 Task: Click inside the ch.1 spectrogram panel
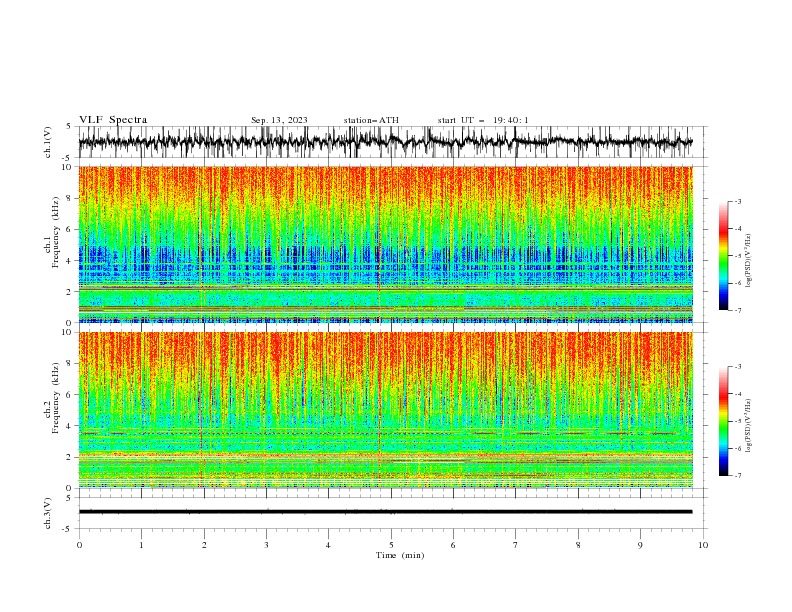(385, 244)
